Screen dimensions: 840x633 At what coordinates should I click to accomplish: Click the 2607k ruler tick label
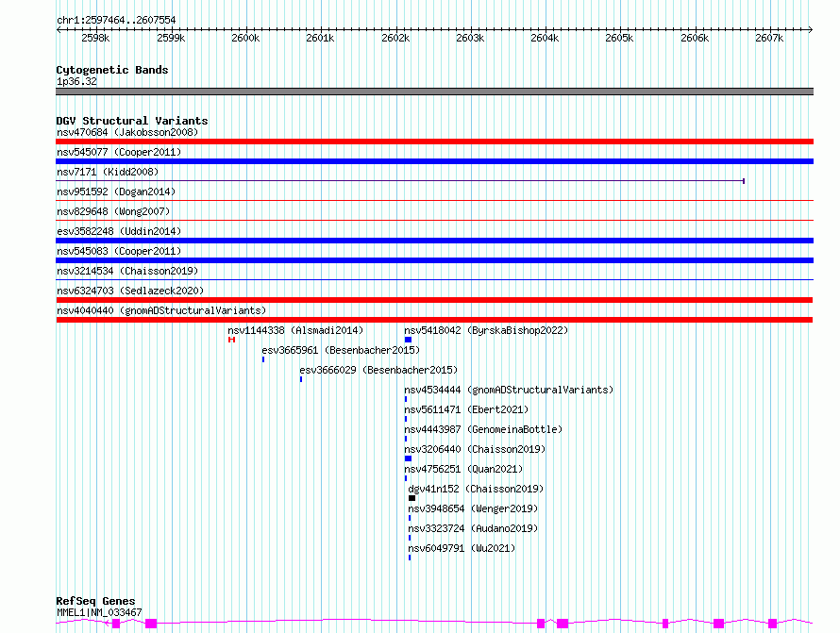point(769,38)
